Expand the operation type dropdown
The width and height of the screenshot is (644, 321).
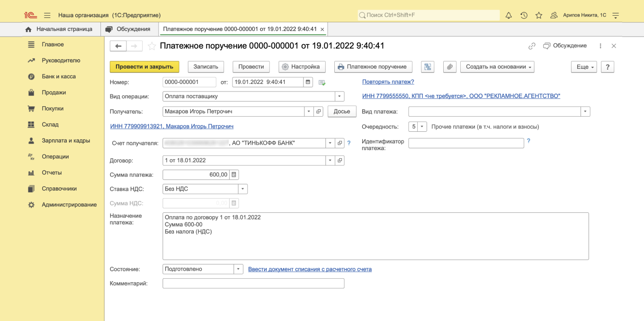[x=340, y=96]
